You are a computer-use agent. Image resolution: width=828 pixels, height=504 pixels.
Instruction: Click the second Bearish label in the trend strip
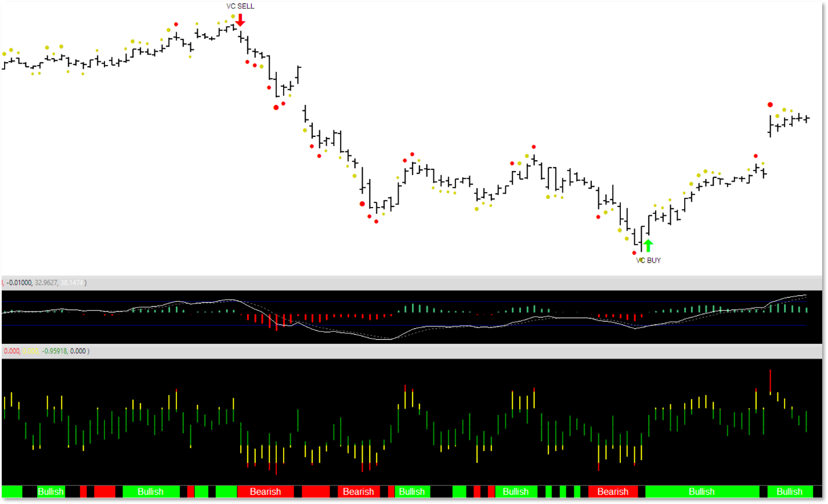tap(358, 492)
